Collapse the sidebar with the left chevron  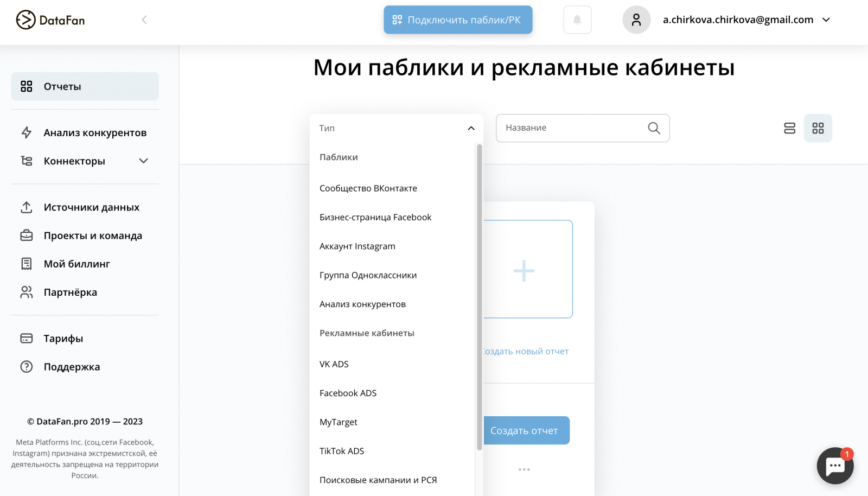point(144,20)
